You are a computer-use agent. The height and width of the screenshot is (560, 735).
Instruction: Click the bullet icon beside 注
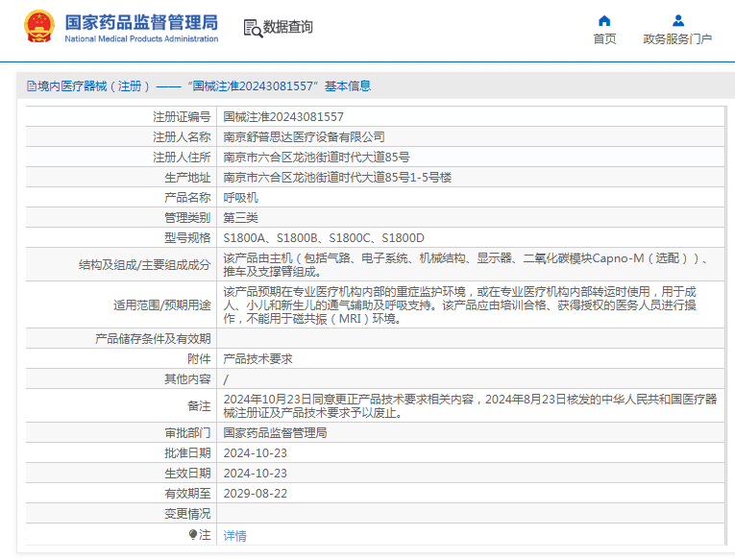click(x=193, y=535)
